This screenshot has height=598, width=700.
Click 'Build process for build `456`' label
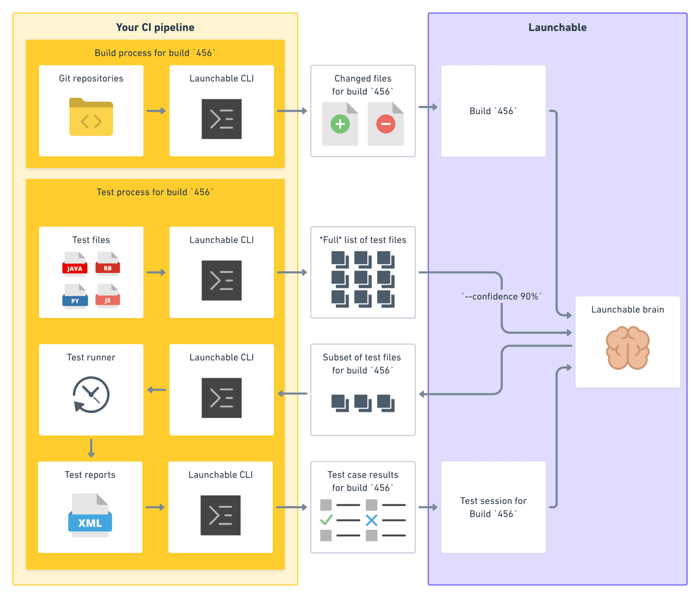(156, 53)
